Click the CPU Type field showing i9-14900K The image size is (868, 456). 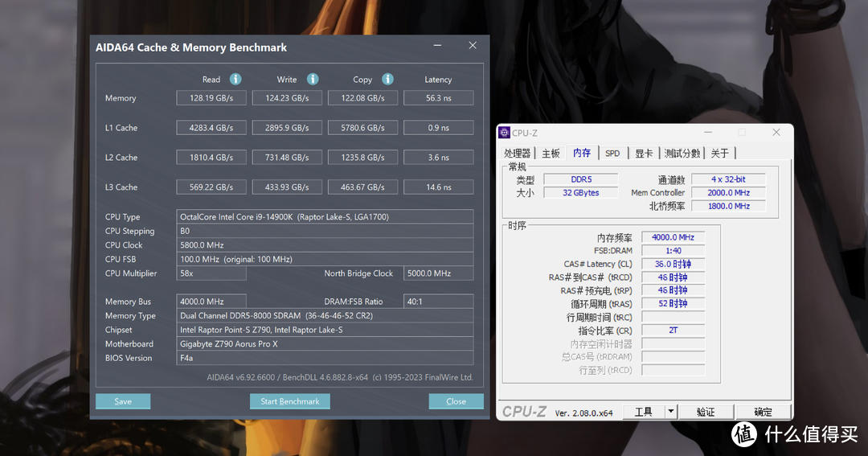(325, 216)
